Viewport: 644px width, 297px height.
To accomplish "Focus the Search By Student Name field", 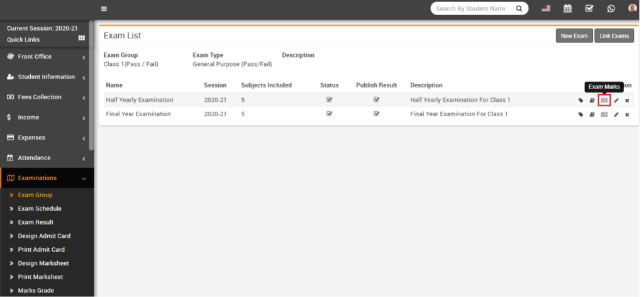I will (x=471, y=9).
